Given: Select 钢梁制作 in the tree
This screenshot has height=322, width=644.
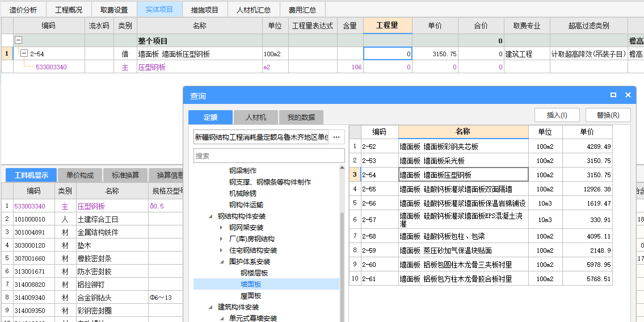Looking at the screenshot, I should (243, 170).
